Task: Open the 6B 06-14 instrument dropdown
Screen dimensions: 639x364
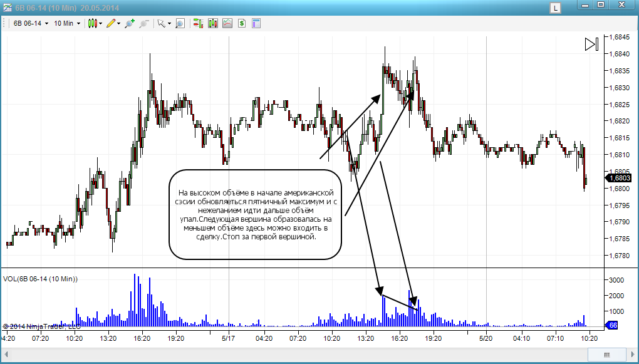Action: tap(31, 23)
